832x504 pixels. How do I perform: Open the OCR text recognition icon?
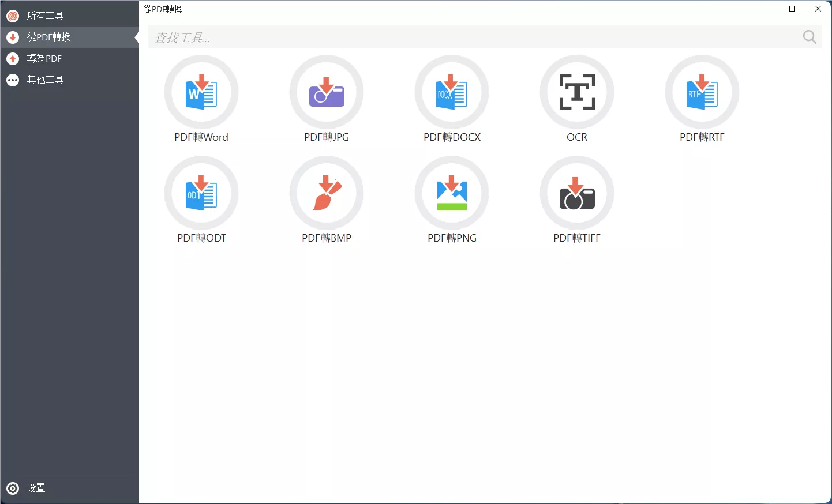(x=577, y=92)
